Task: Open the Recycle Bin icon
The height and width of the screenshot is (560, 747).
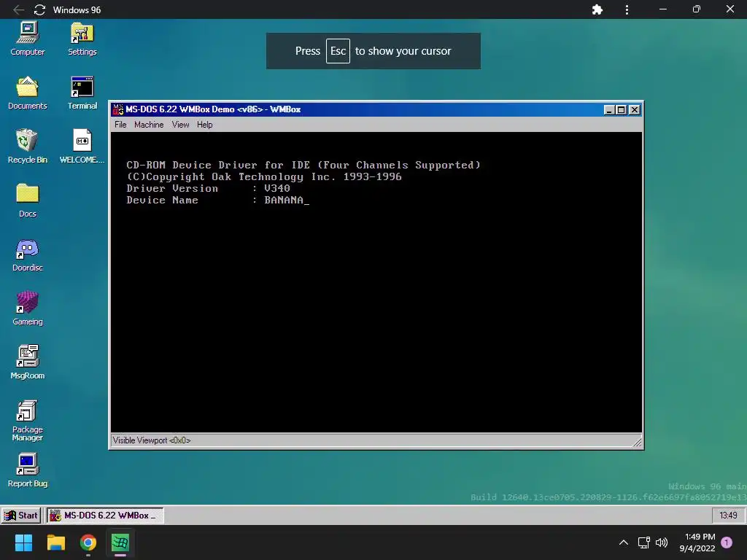Action: (27, 147)
